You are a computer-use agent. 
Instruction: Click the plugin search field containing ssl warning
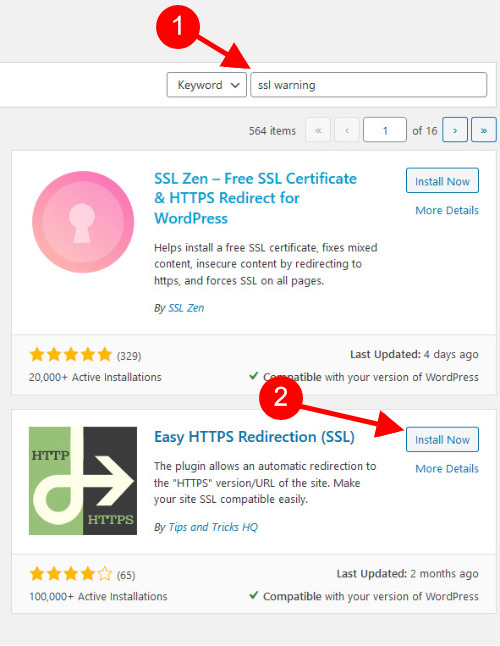coord(369,85)
